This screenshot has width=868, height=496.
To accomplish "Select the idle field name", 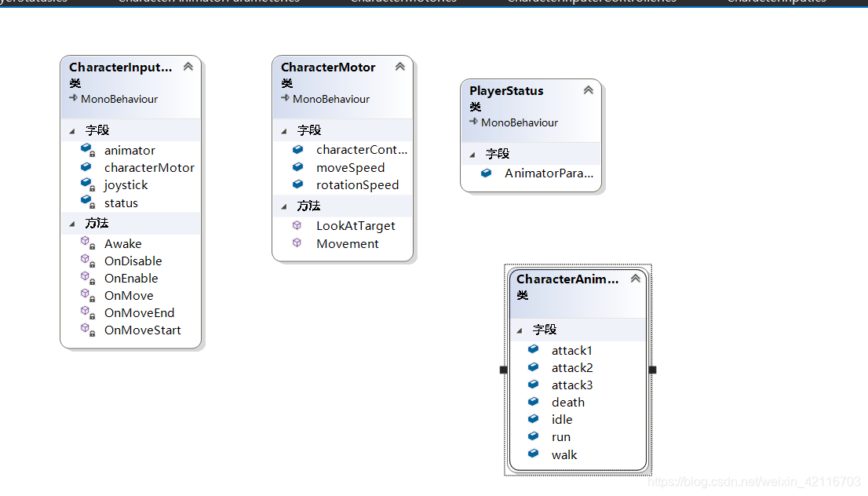I will (x=562, y=420).
